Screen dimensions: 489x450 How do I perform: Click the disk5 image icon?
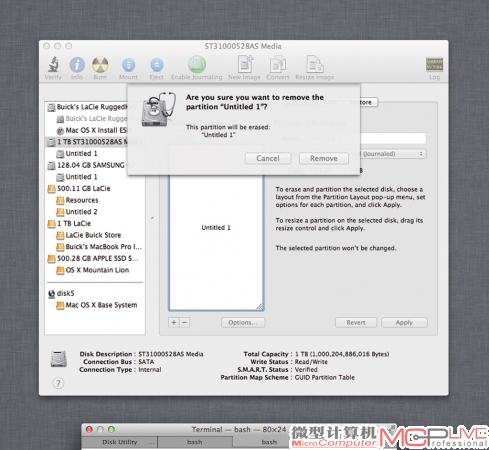pyautogui.click(x=51, y=294)
